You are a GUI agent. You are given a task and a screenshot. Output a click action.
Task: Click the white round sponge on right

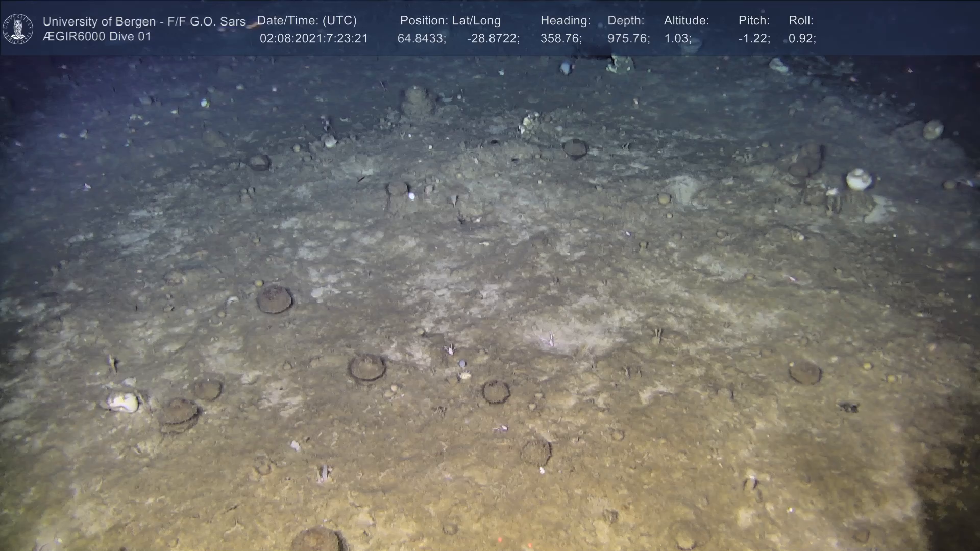coord(859,179)
